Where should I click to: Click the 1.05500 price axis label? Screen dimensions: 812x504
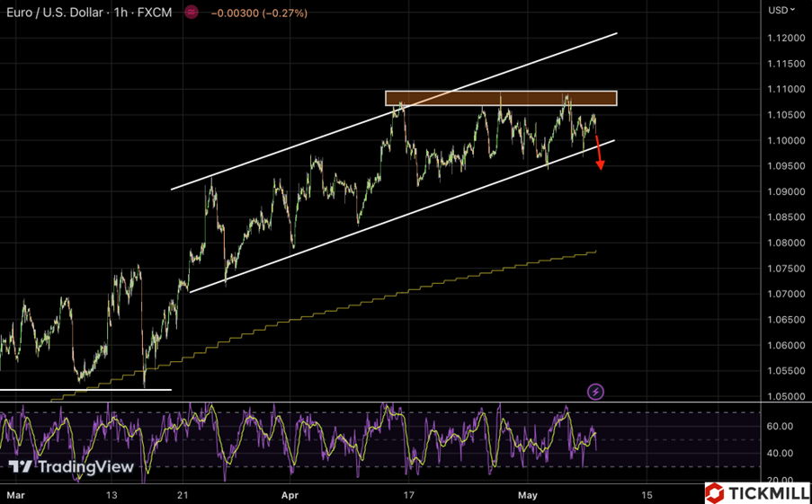786,372
